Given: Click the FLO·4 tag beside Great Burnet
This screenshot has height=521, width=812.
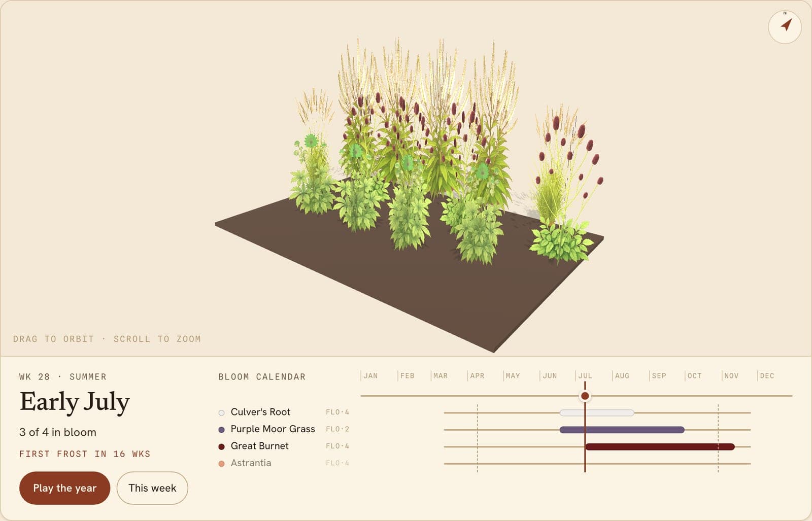Looking at the screenshot, I should tap(337, 446).
